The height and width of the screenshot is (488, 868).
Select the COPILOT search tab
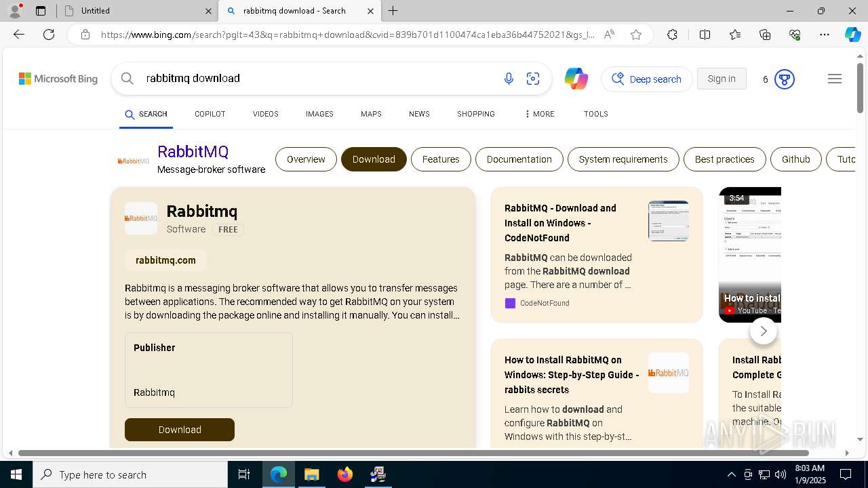tap(210, 114)
